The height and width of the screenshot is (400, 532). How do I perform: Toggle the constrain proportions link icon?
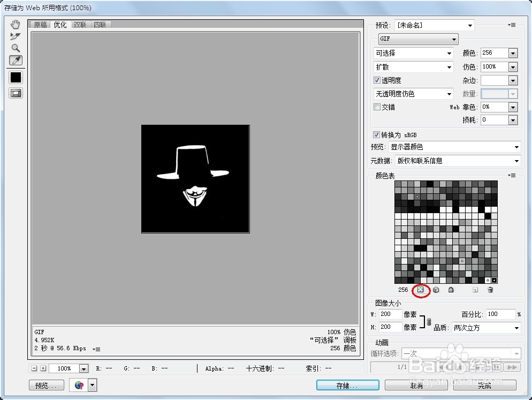pyautogui.click(x=429, y=321)
